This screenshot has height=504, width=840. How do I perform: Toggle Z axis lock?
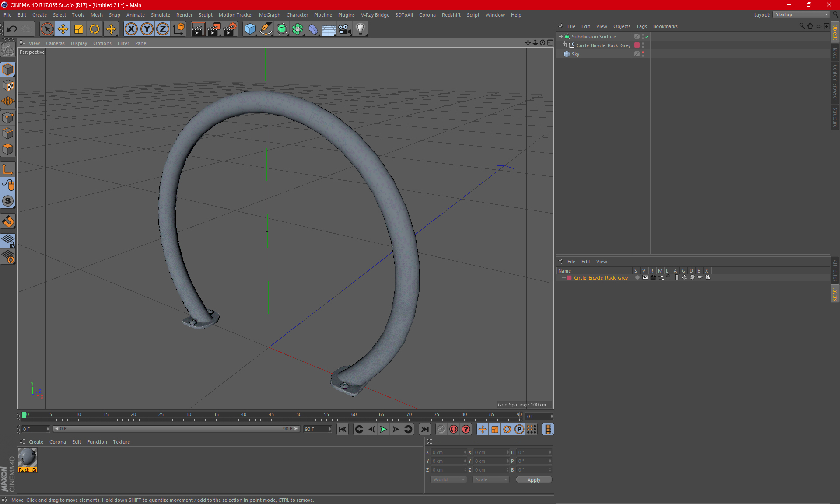coord(163,29)
